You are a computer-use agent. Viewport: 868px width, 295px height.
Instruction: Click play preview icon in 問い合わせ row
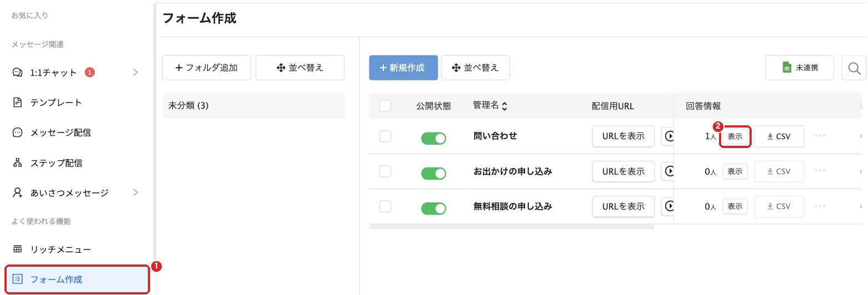click(668, 136)
